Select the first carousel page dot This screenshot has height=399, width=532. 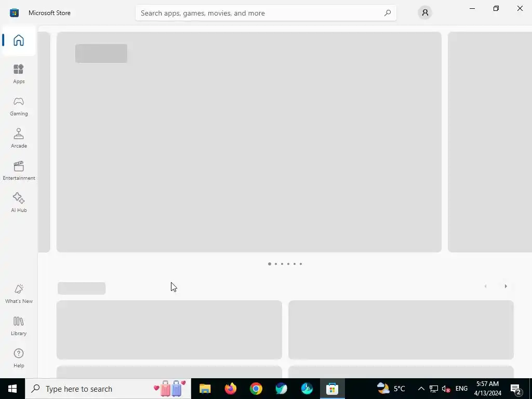pos(270,263)
